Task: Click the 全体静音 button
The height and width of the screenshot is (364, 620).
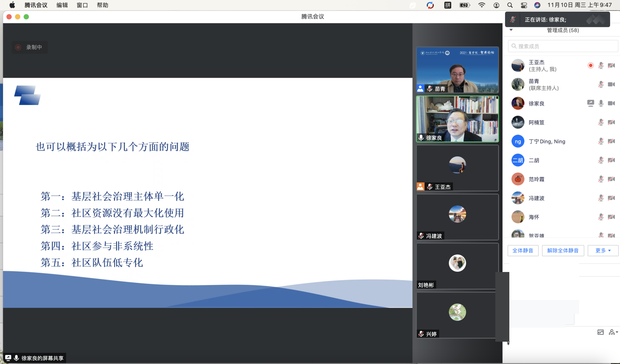Action: point(523,250)
